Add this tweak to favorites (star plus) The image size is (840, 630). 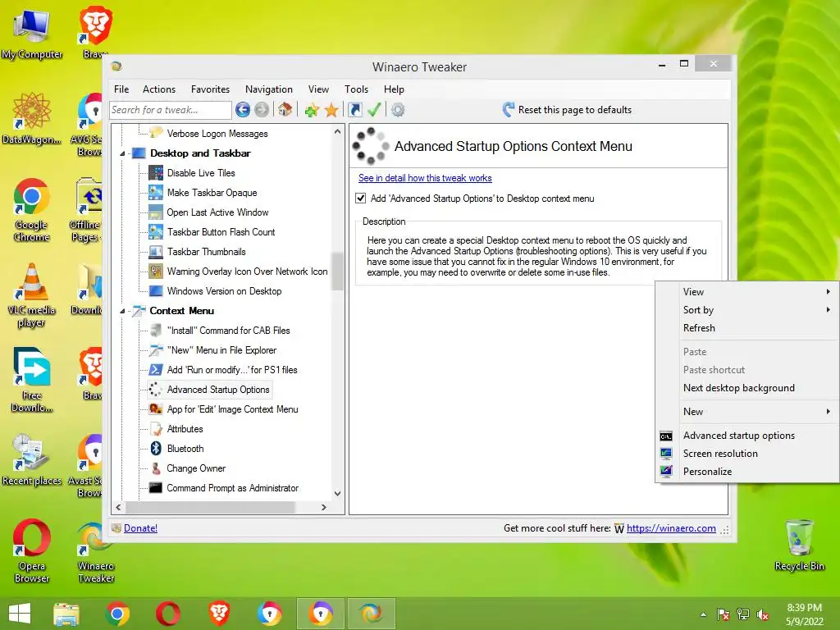(x=312, y=111)
